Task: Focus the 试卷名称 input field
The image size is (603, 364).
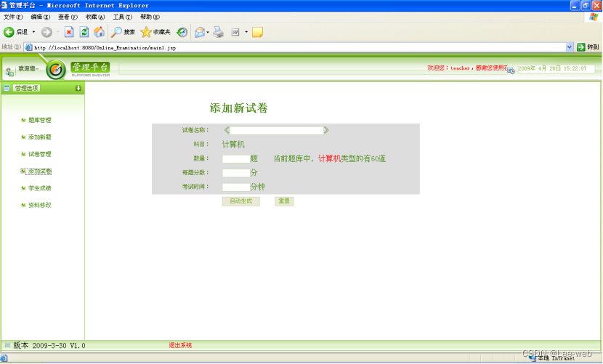Action: [x=277, y=131]
